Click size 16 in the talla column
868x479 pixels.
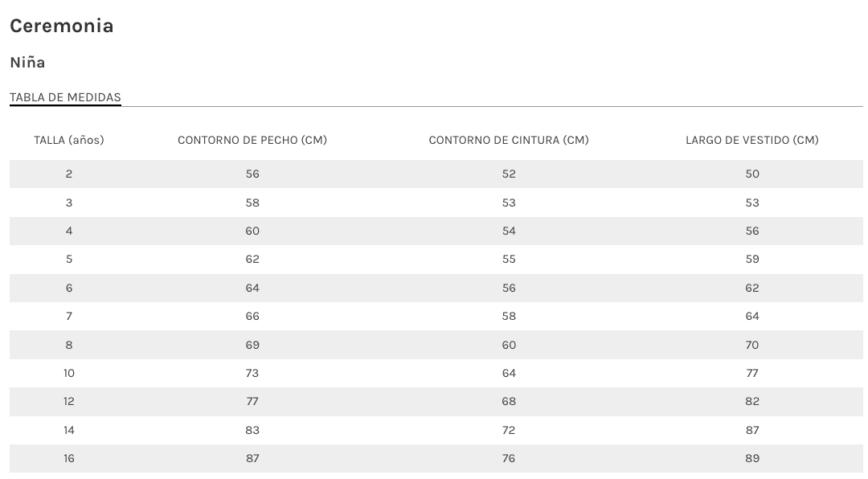[69, 458]
